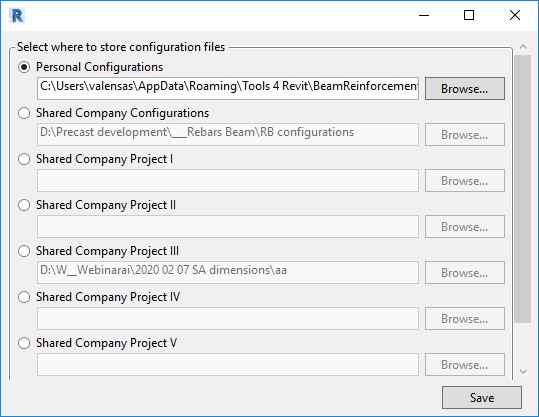The height and width of the screenshot is (417, 539).
Task: Click the RB configurations path field
Action: click(x=228, y=134)
